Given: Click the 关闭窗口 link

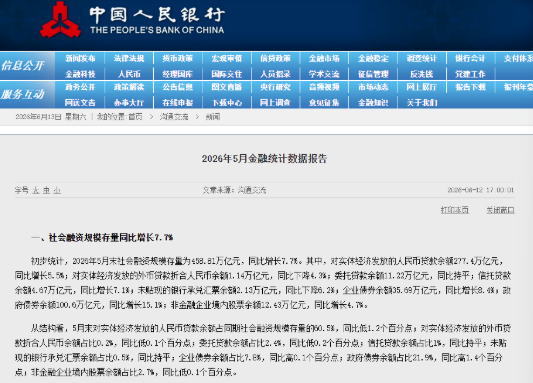Looking at the screenshot, I should [x=500, y=210].
